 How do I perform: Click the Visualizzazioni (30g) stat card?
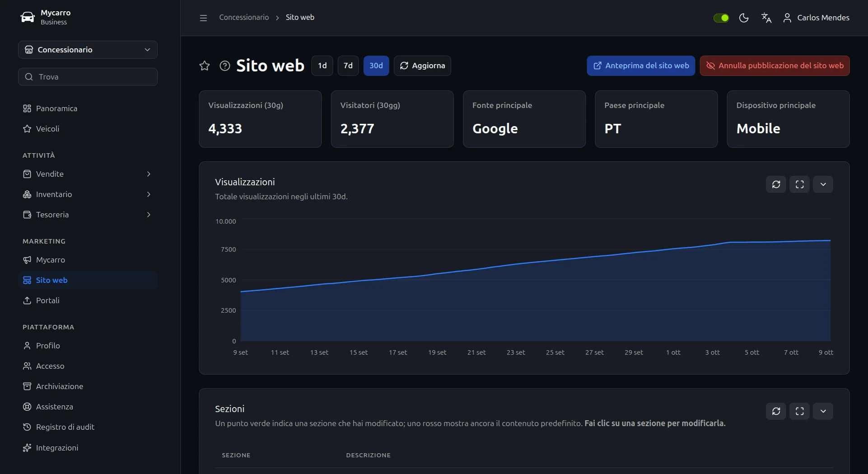261,119
